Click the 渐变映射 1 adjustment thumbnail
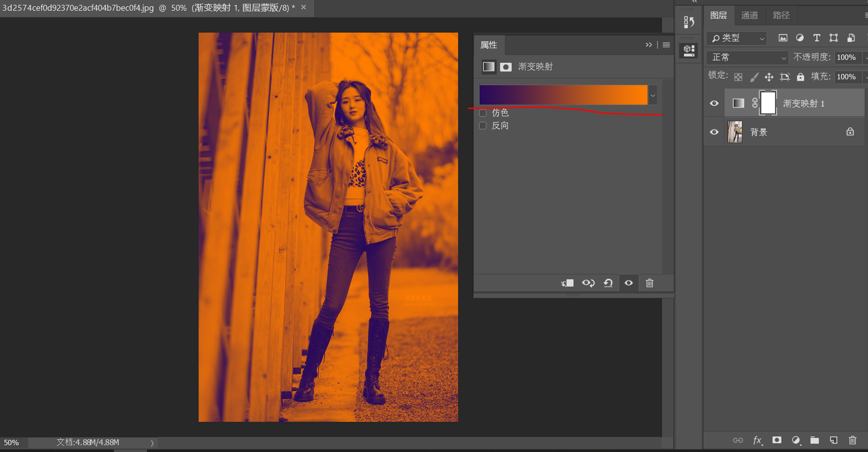The image size is (868, 452). pyautogui.click(x=738, y=103)
